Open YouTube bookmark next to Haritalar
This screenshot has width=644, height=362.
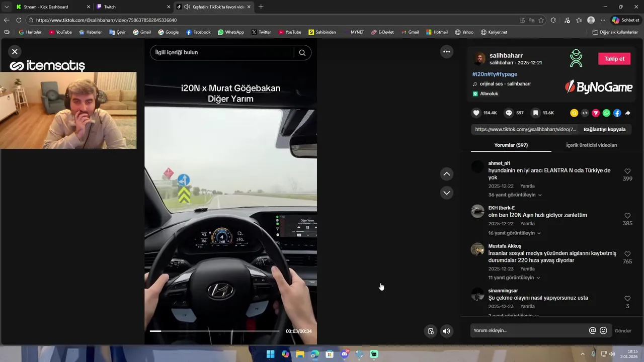pos(60,32)
